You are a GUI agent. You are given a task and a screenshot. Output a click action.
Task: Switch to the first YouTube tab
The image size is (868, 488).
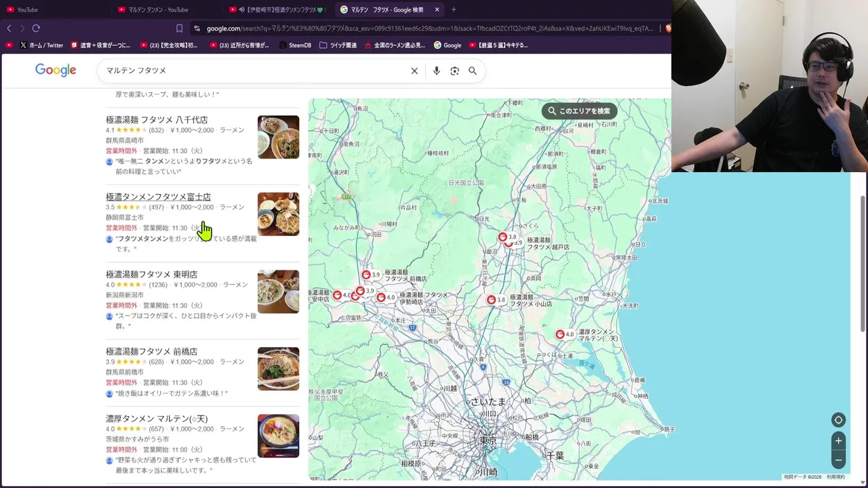pyautogui.click(x=54, y=9)
